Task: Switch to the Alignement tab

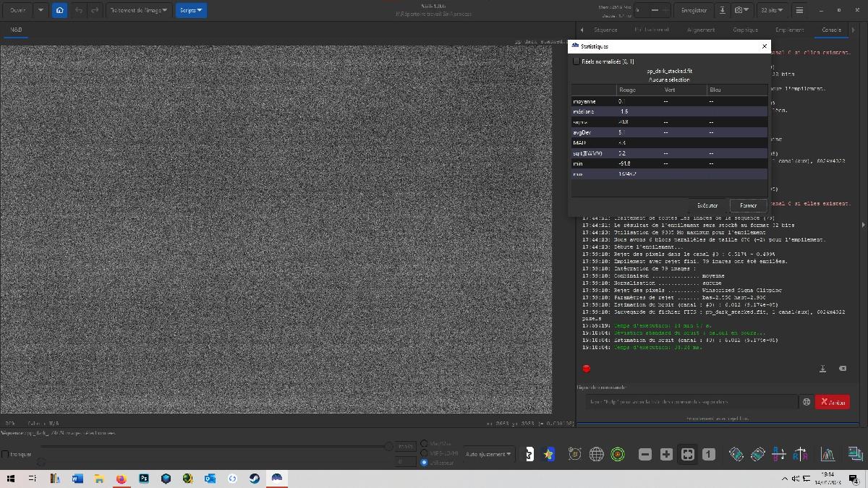Action: tap(701, 30)
